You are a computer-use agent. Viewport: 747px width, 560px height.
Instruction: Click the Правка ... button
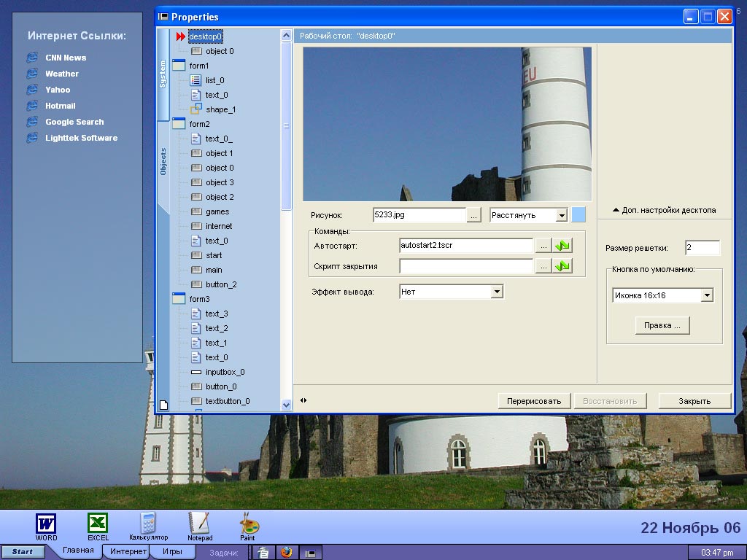coord(662,325)
